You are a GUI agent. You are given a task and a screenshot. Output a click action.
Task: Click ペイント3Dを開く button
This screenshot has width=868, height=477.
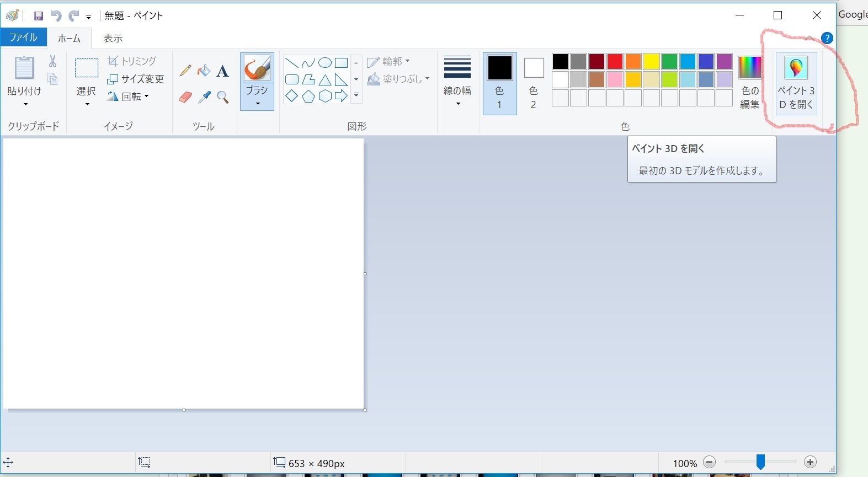[796, 83]
